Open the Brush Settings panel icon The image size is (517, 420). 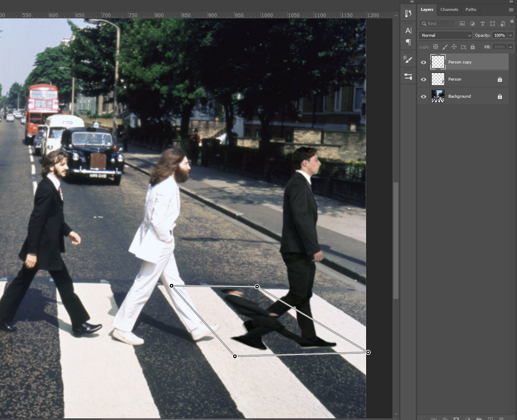pyautogui.click(x=408, y=60)
